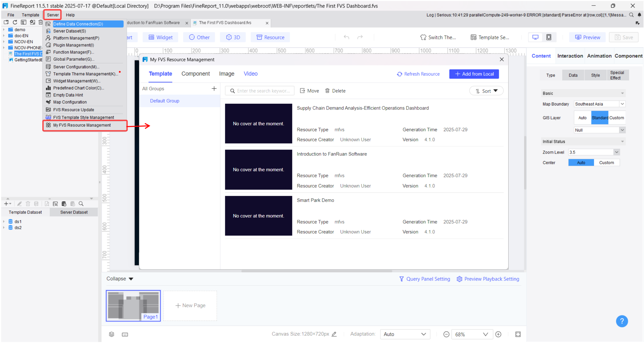The width and height of the screenshot is (644, 344).
Task: Zoom in with the plus circle icon
Action: pyautogui.click(x=498, y=334)
